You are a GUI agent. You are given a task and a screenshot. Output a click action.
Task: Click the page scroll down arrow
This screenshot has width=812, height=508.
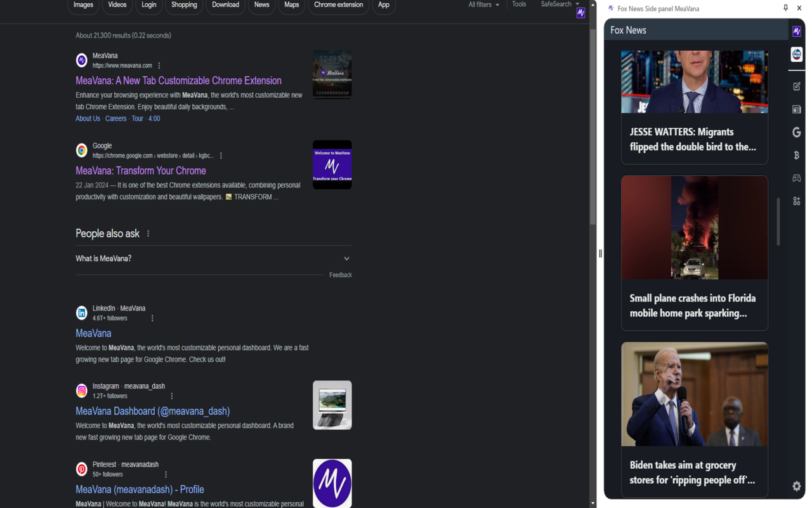[593, 504]
